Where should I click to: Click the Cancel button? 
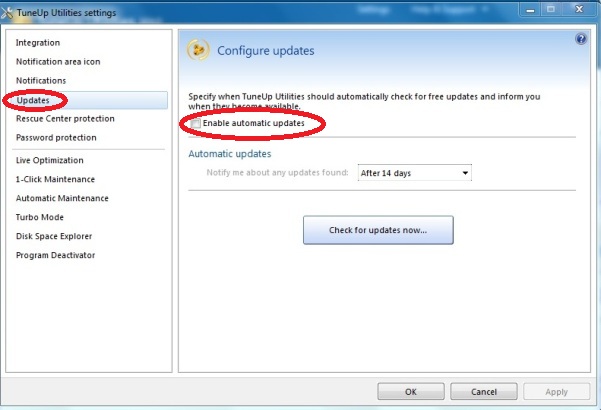(484, 392)
